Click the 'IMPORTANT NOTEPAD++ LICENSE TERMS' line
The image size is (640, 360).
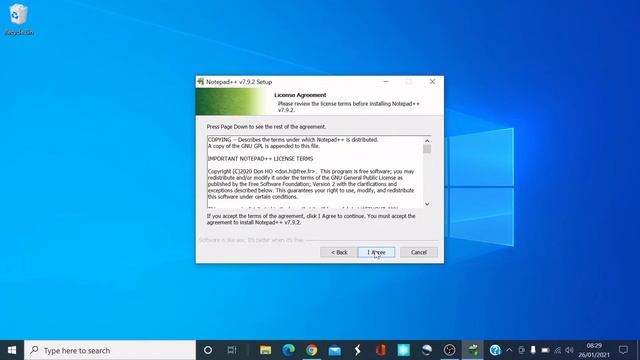[x=260, y=158]
